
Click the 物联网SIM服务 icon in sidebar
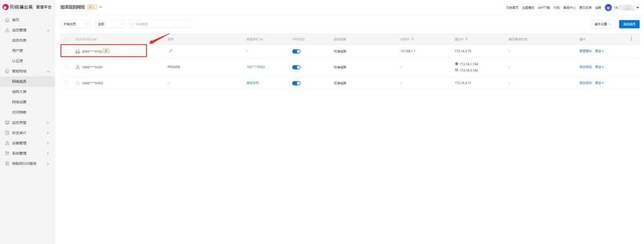click(x=7, y=163)
